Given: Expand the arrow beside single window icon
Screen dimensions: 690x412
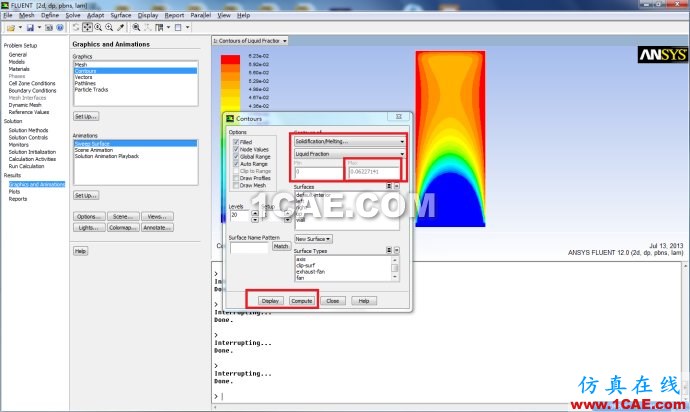Looking at the screenshot, I should [187, 27].
